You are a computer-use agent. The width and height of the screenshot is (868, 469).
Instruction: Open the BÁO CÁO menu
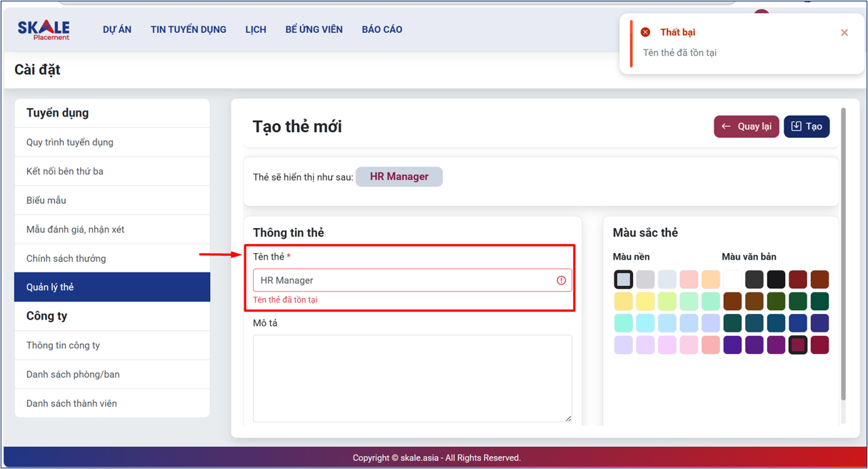pyautogui.click(x=381, y=29)
